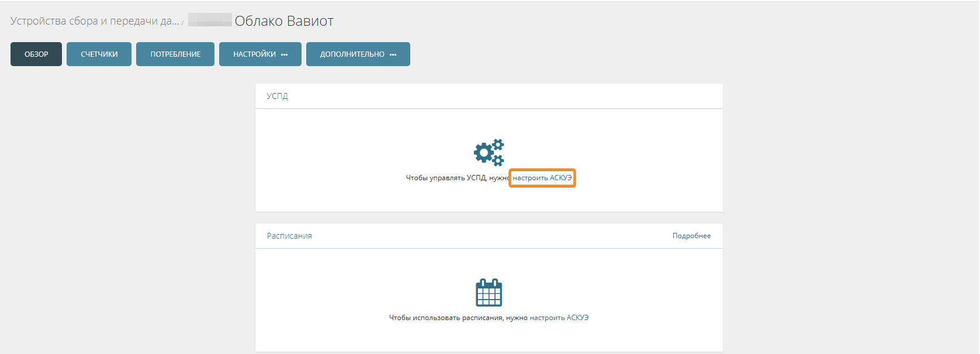The width and height of the screenshot is (980, 354).
Task: Select the УСПД panel header
Action: click(278, 96)
